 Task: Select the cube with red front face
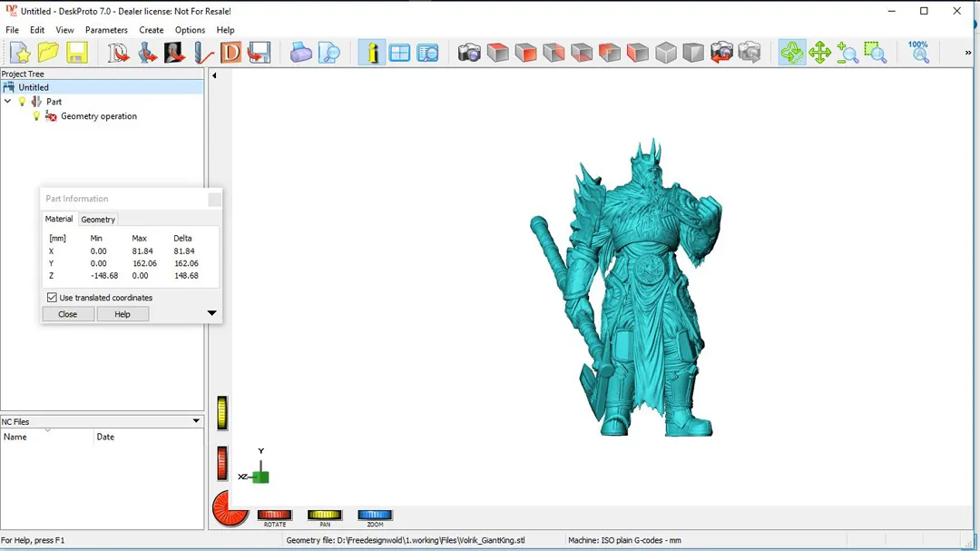coord(525,53)
